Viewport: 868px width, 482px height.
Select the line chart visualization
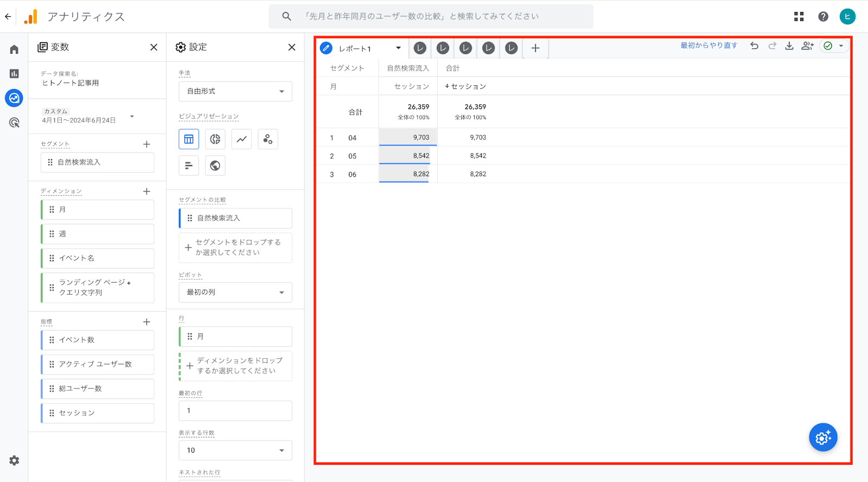point(241,139)
